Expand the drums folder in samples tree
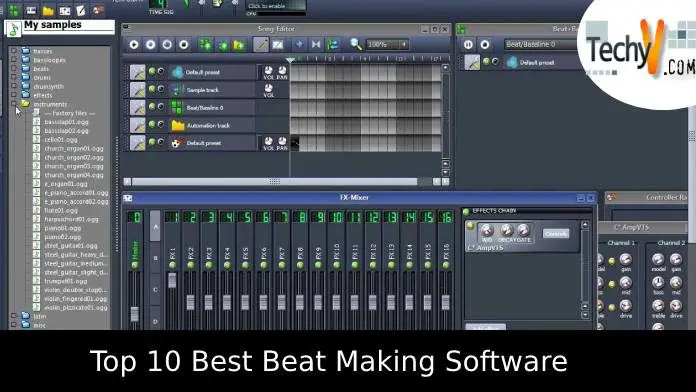Screen dimensions: 696x392 tap(14, 77)
